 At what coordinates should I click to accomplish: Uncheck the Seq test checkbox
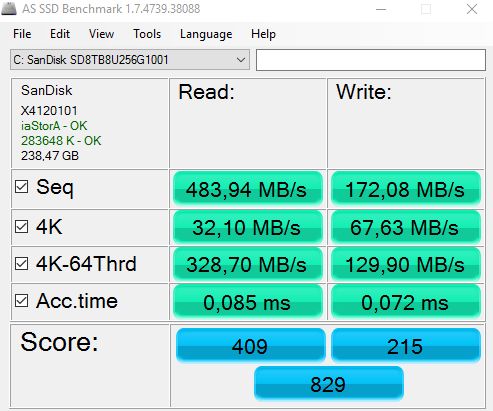[x=21, y=187]
